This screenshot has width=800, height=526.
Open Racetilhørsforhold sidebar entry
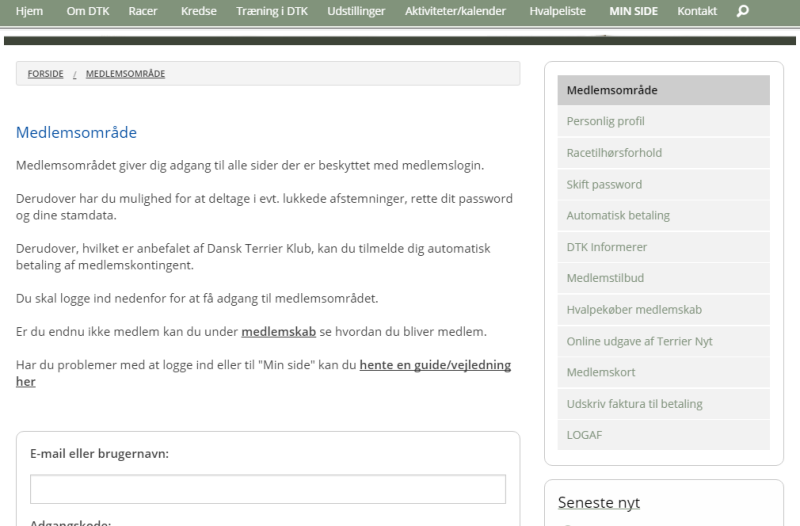click(x=663, y=153)
